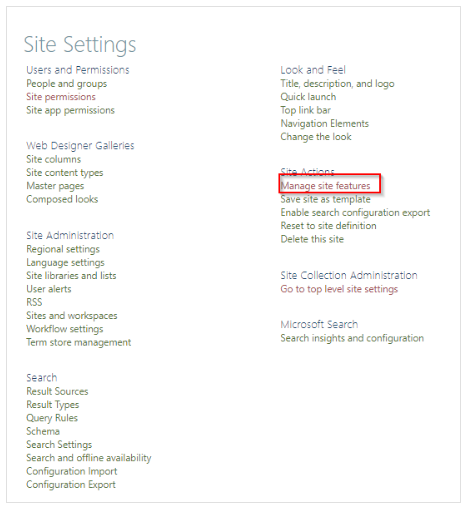
Task: Open Search and offline availability
Action: pyautogui.click(x=89, y=458)
